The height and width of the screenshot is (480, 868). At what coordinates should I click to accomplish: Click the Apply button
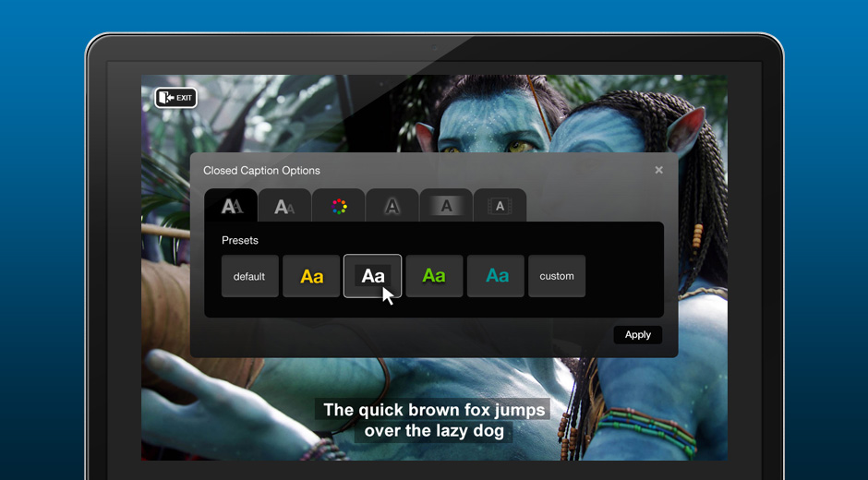click(638, 335)
